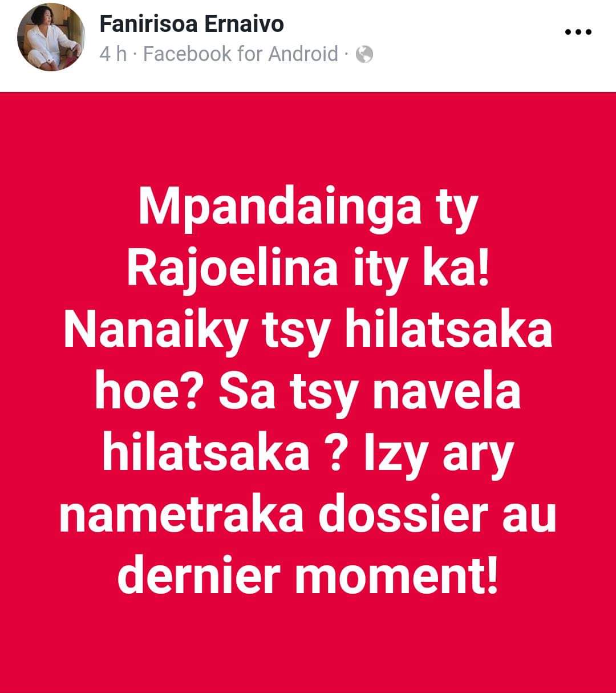
Task: Tap the red post background below the text
Action: tap(308, 645)
